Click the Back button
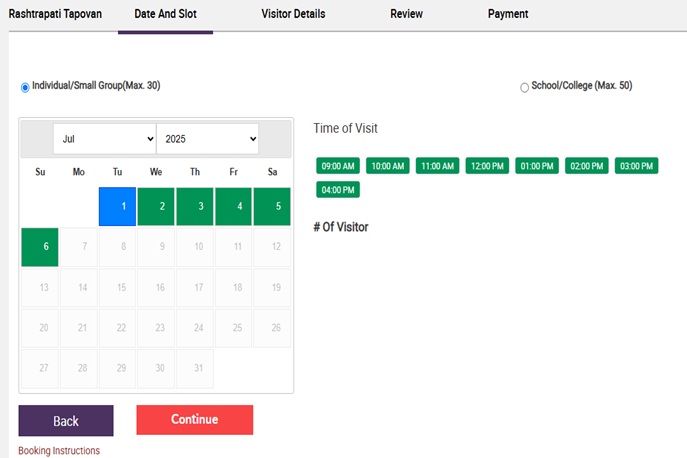This screenshot has width=687, height=458. click(66, 421)
